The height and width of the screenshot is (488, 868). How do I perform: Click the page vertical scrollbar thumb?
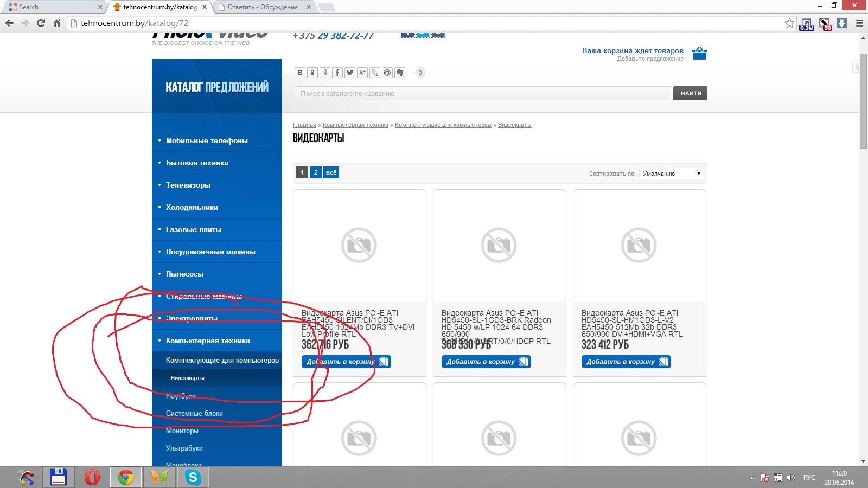tap(863, 101)
